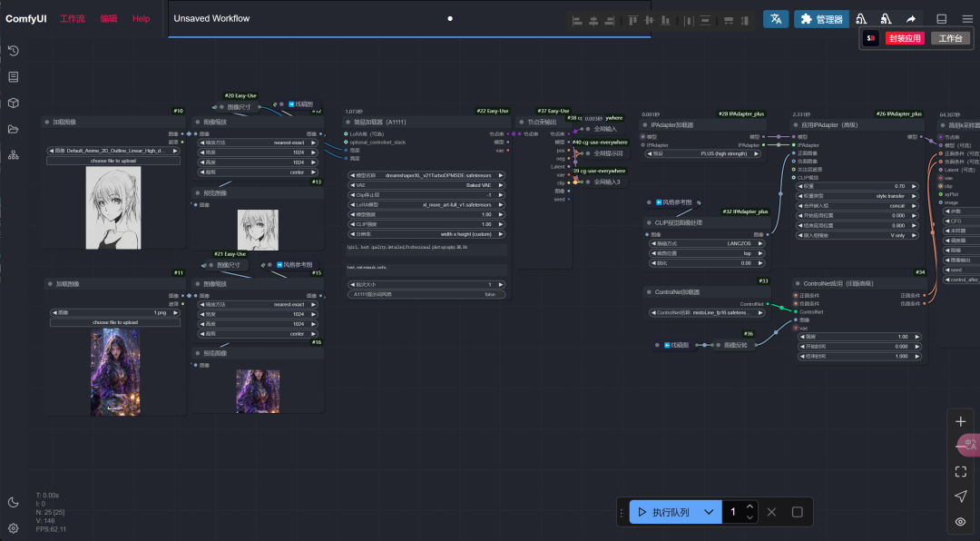
Task: Open settings with the gear icon
Action: pyautogui.click(x=13, y=528)
